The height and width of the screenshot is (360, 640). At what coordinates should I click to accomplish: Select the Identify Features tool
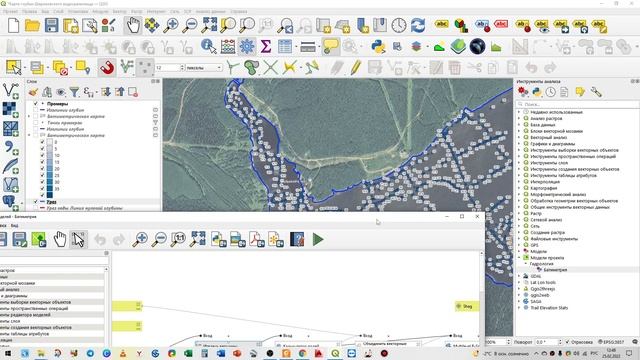point(209,46)
